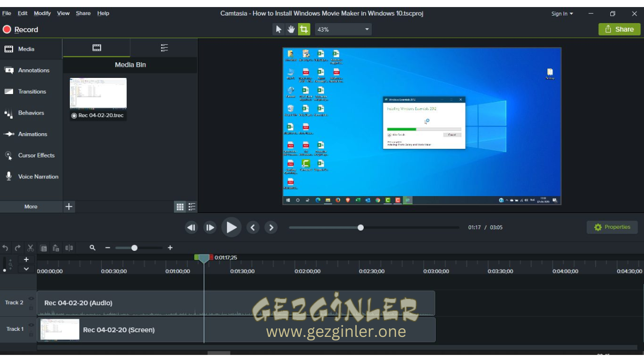Screen dimensions: 644x362
Task: Click the timeline zoom magnifier icon
Action: tap(93, 248)
